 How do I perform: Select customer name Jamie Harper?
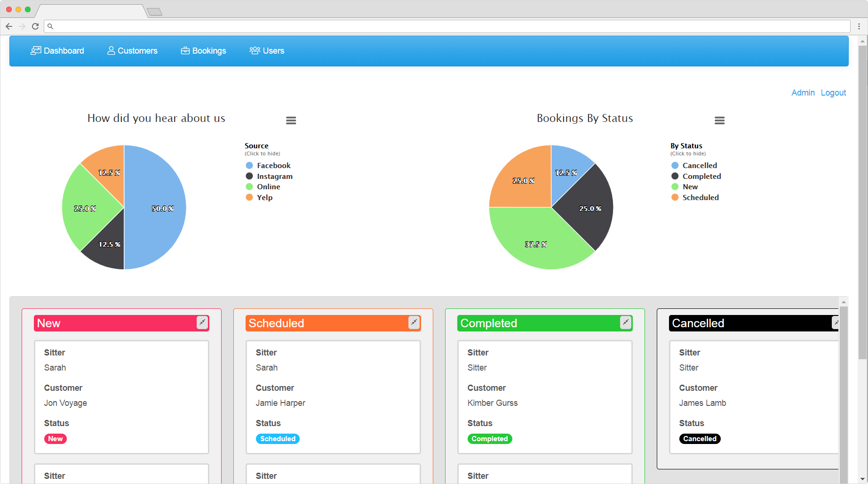[x=280, y=403]
